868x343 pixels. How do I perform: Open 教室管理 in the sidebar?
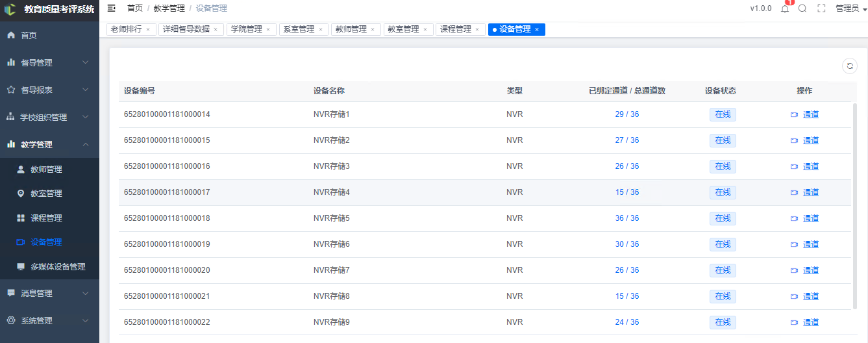coord(46,194)
